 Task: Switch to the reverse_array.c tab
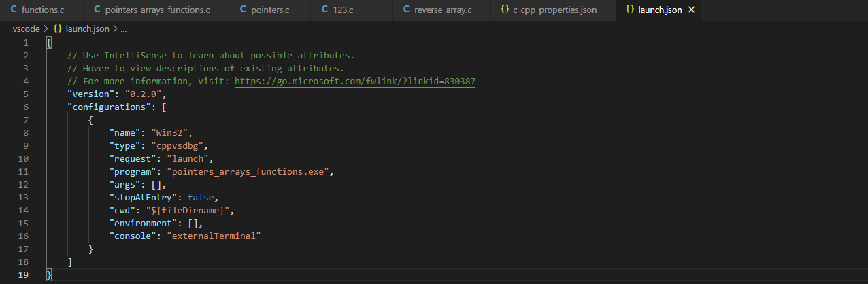(440, 10)
